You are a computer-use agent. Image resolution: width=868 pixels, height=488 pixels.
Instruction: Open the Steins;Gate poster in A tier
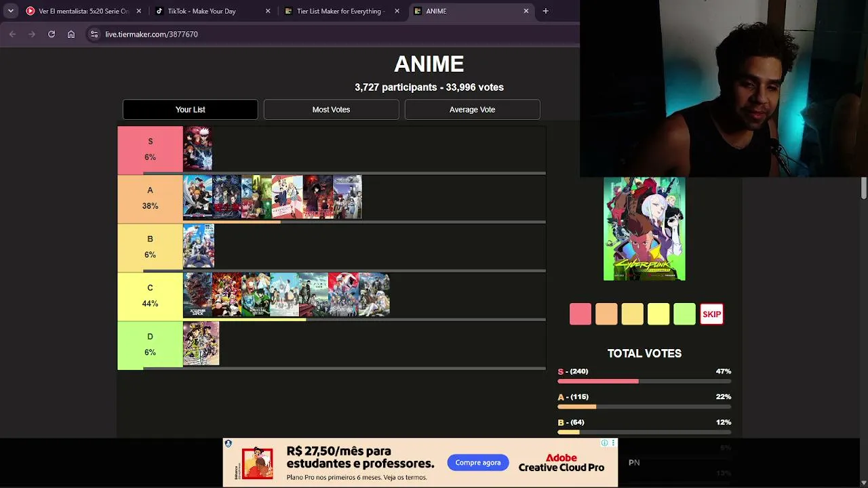347,197
